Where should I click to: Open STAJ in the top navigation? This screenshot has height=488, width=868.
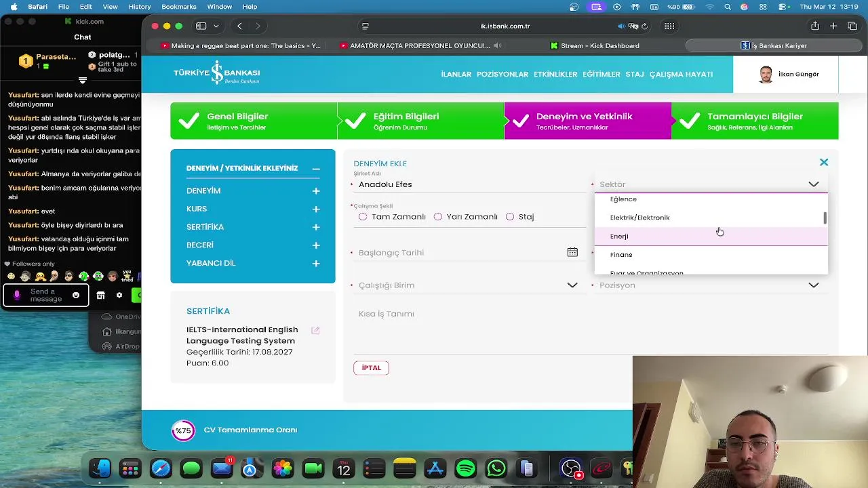click(635, 75)
